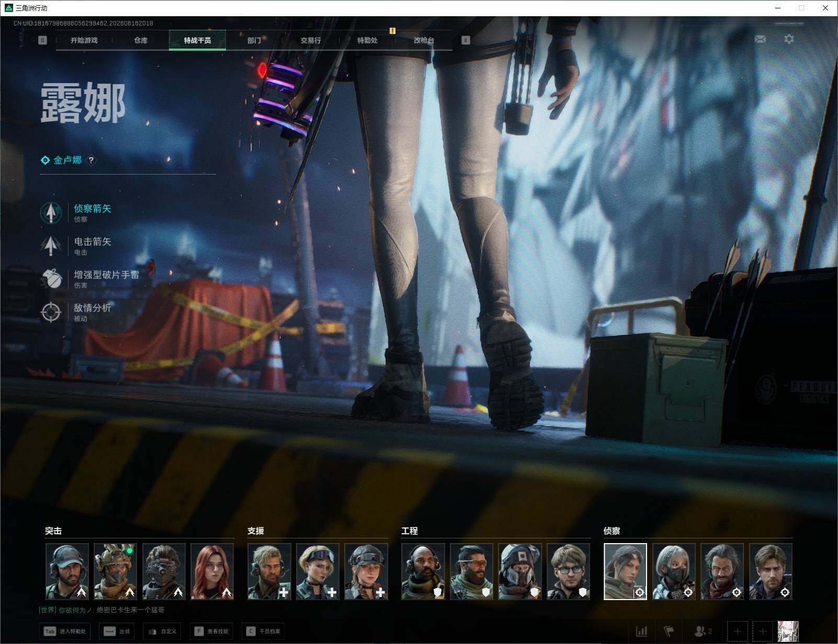
Task: Select 工程 operator with orange glasses
Action: [x=472, y=571]
